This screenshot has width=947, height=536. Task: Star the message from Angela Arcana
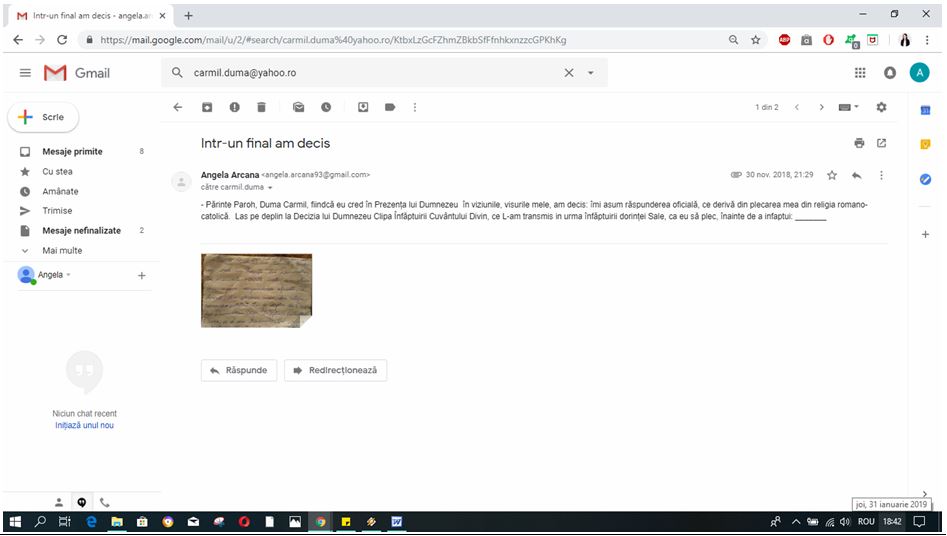click(832, 175)
